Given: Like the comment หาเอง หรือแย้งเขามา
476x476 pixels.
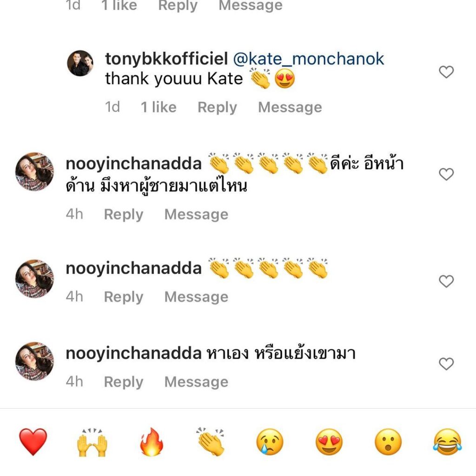Looking at the screenshot, I should click(446, 364).
